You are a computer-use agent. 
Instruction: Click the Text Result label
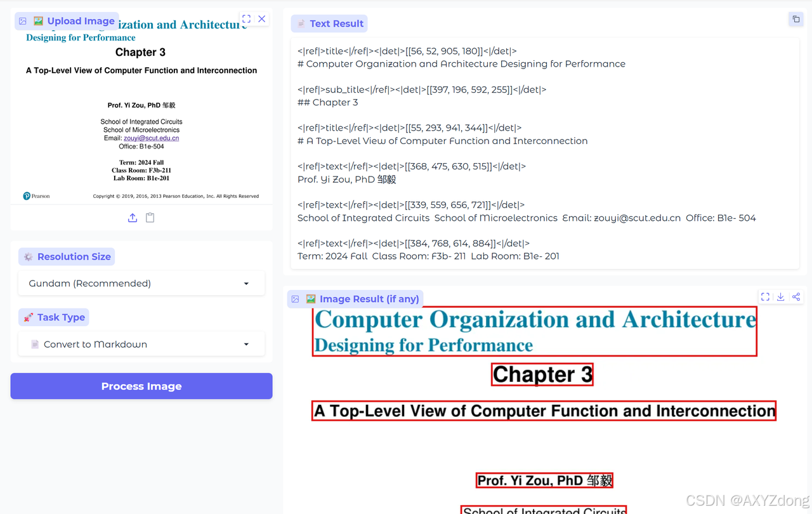[329, 23]
